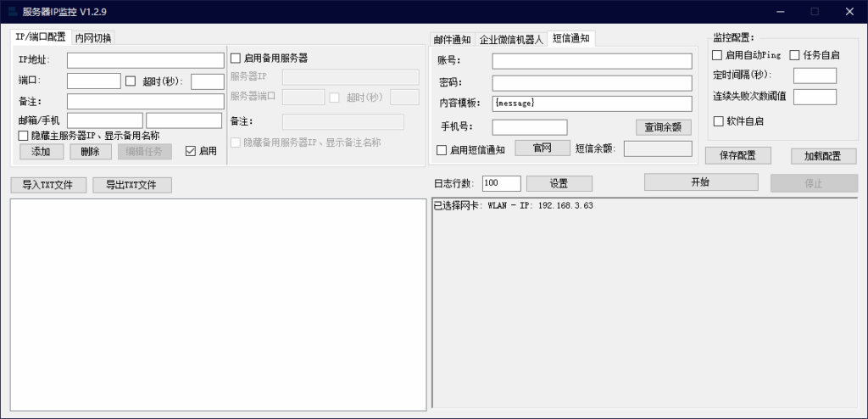Click the 内容模板 field with {message}
Screen dimensions: 868x419
coord(592,103)
